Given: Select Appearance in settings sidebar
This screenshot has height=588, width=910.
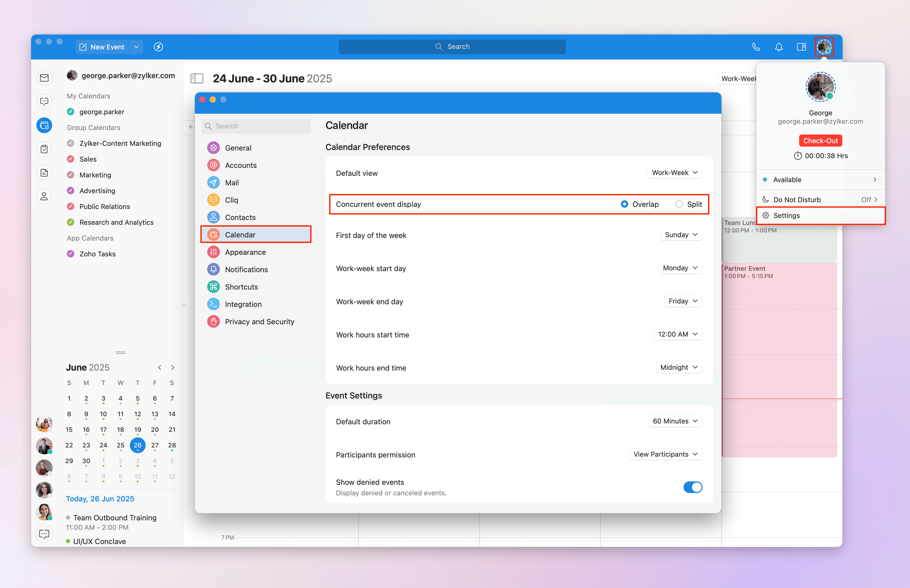Looking at the screenshot, I should 245,252.
